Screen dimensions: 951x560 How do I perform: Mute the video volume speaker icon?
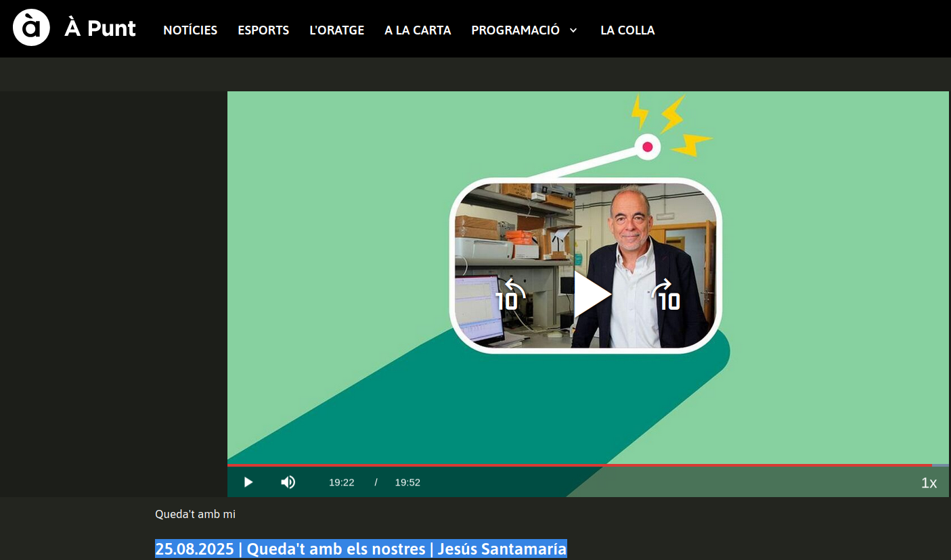tap(288, 482)
